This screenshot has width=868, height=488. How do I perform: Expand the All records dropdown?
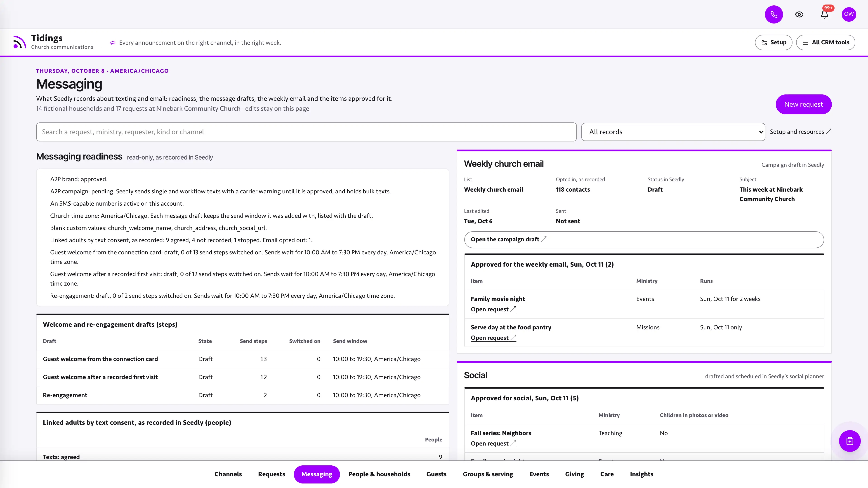(673, 132)
